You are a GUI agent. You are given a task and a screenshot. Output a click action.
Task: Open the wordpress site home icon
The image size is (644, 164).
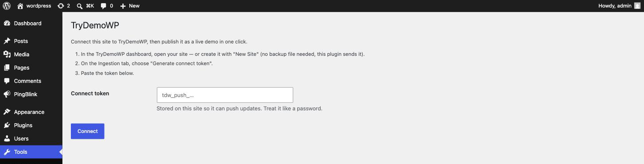pyautogui.click(x=20, y=6)
